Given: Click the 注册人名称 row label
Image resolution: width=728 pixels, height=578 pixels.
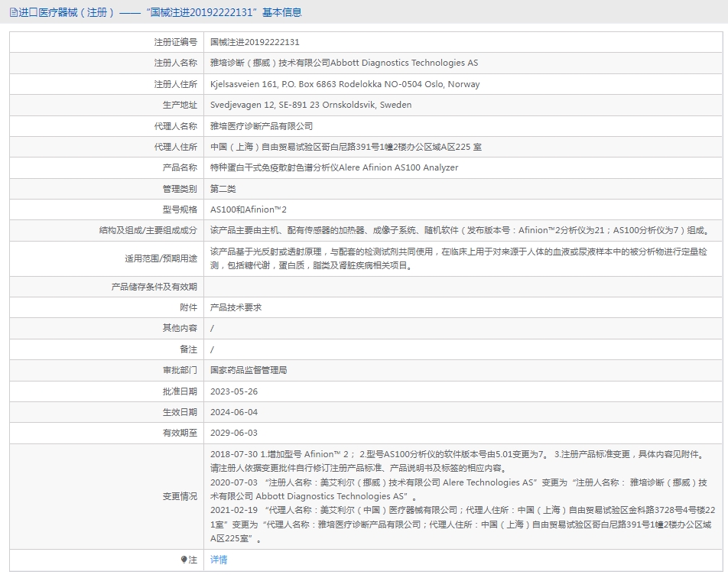Looking at the screenshot, I should [x=176, y=63].
